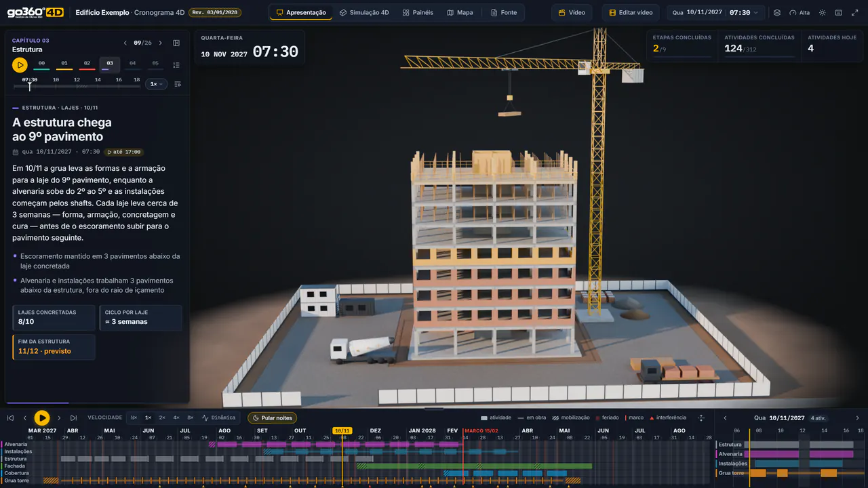868x488 pixels.
Task: Open the layers stack icon in top bar
Action: 777,13
